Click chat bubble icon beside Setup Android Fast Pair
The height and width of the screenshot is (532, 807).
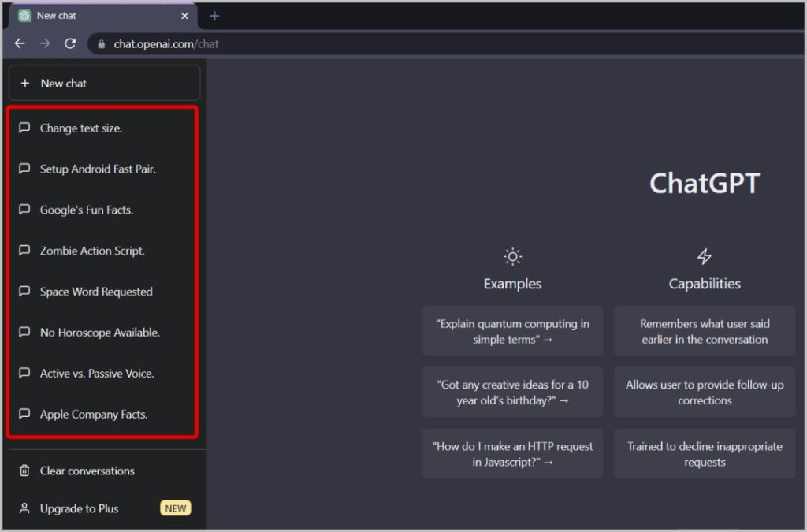point(24,168)
